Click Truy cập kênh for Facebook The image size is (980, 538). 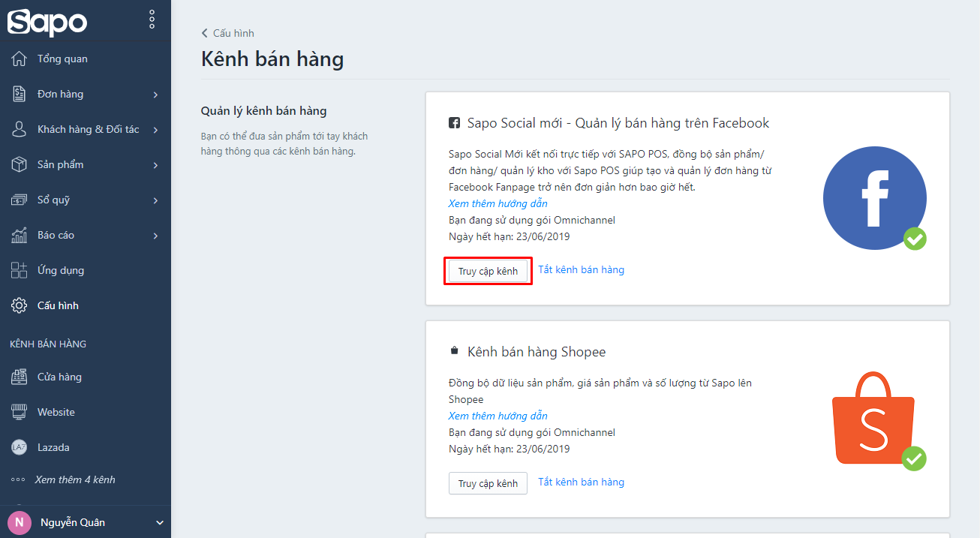[488, 271]
